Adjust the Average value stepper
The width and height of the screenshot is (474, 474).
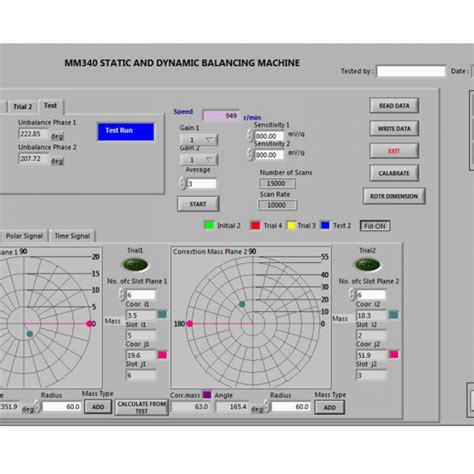pos(182,183)
